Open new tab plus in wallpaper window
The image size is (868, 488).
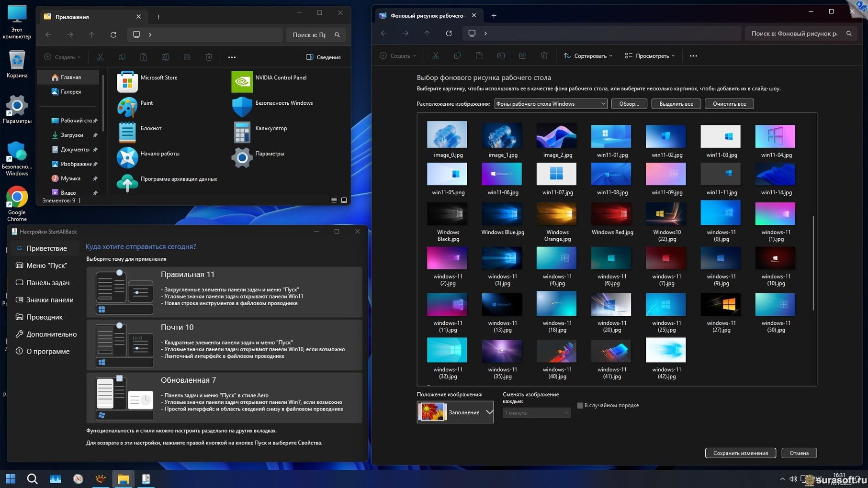click(x=494, y=16)
